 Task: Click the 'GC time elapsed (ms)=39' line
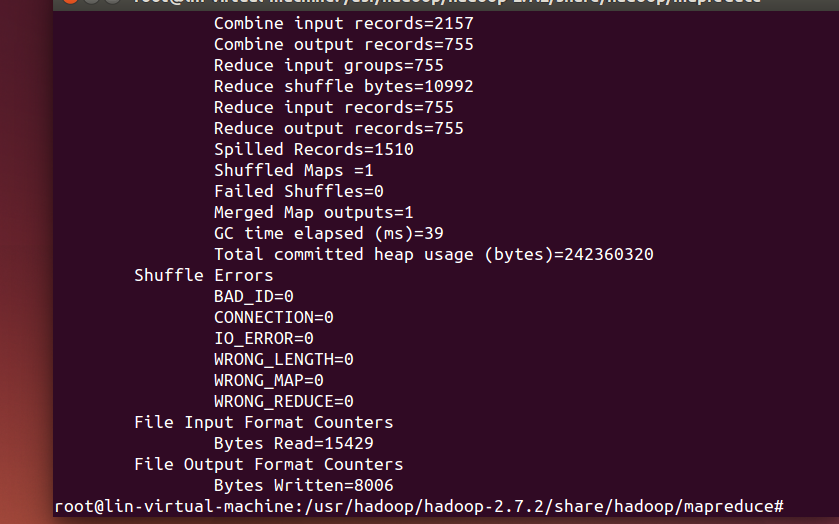[329, 233]
